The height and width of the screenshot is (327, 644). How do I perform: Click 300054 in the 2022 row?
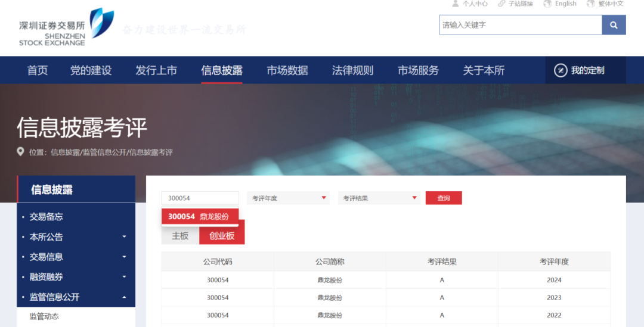[218, 316]
